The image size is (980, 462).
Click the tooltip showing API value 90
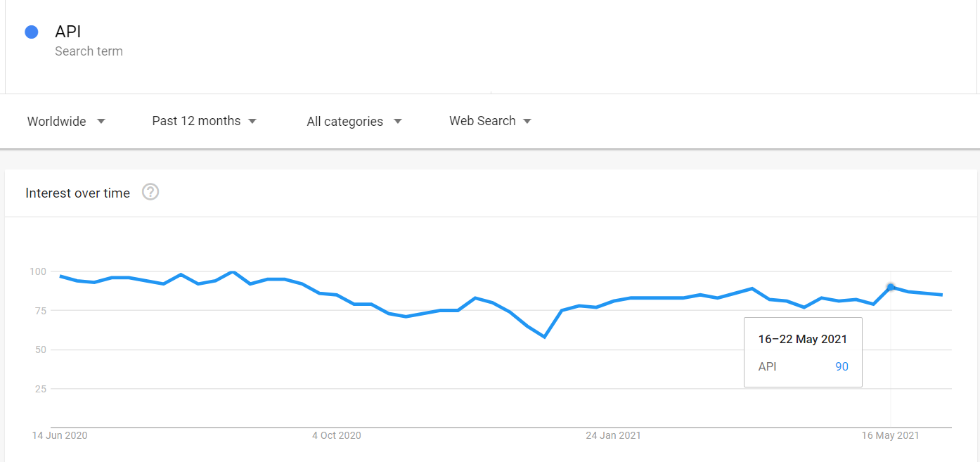(x=803, y=352)
